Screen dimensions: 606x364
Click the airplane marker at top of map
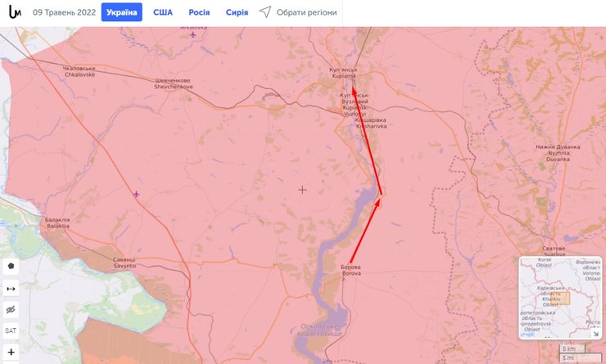pos(193,35)
